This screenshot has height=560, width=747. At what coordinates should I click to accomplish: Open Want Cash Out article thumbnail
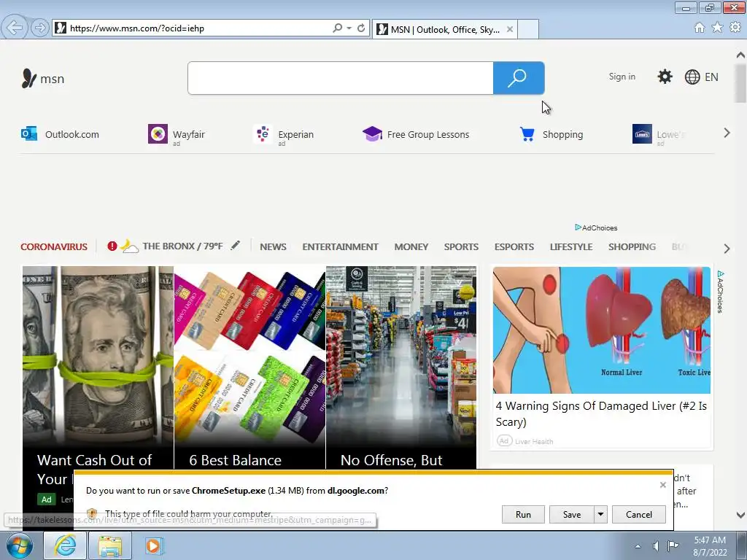98,356
